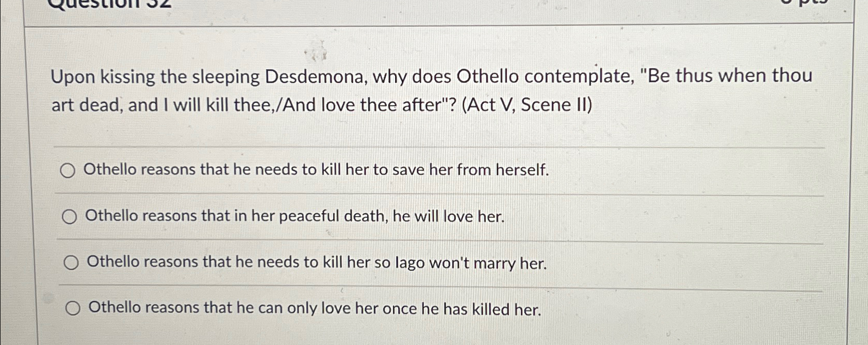Click the divider below the second option

438,239
